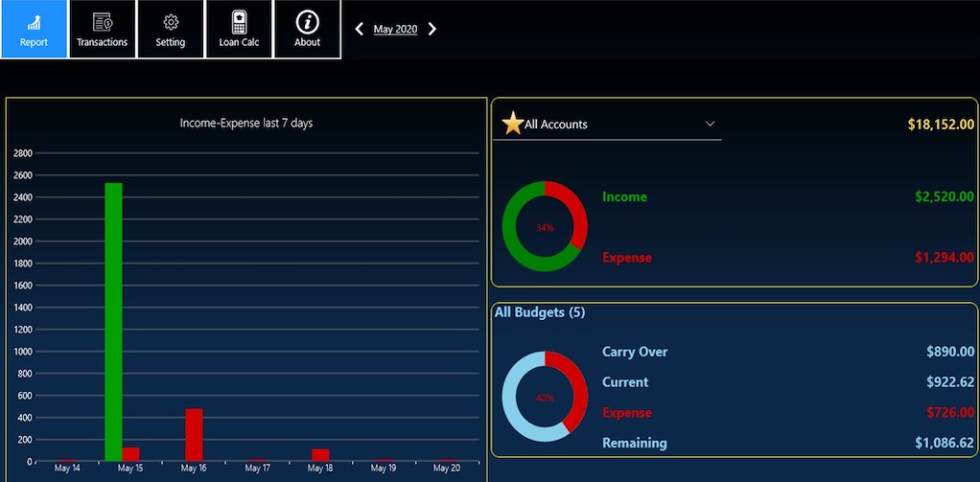Image resolution: width=980 pixels, height=482 pixels.
Task: Select the red May 16 expense bar
Action: [x=194, y=434]
